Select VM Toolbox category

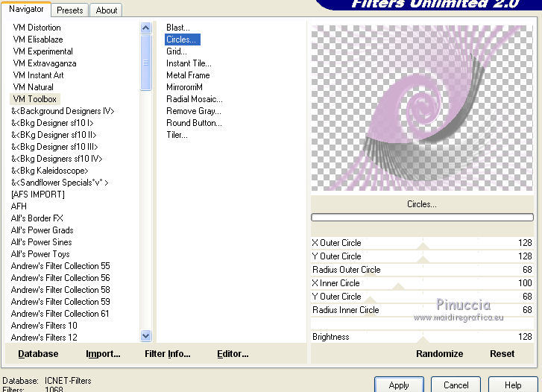(x=35, y=99)
